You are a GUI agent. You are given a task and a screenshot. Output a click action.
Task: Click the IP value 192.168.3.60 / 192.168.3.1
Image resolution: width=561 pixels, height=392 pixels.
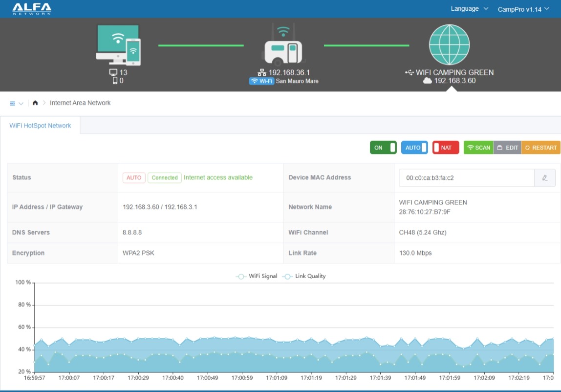click(160, 207)
